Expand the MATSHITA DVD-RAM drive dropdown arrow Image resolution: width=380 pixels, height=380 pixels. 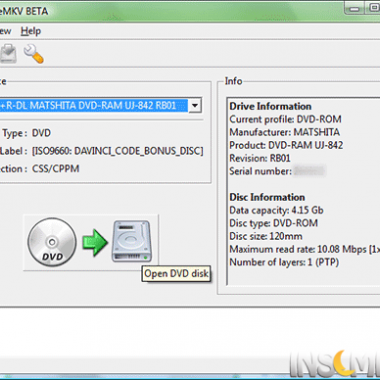tap(195, 106)
